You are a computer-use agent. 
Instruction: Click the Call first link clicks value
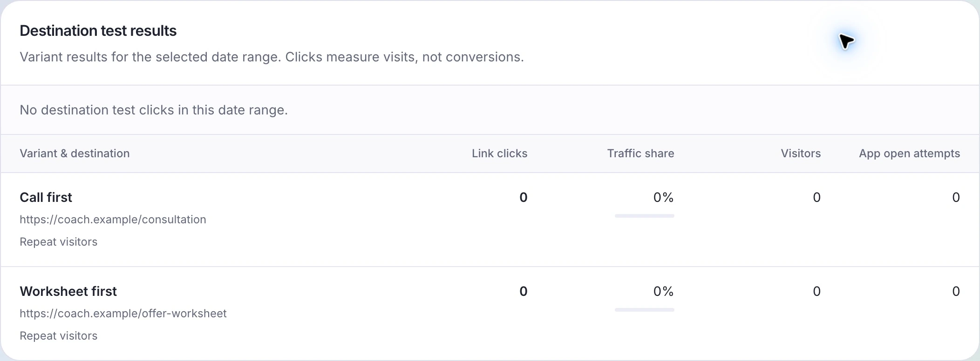524,197
